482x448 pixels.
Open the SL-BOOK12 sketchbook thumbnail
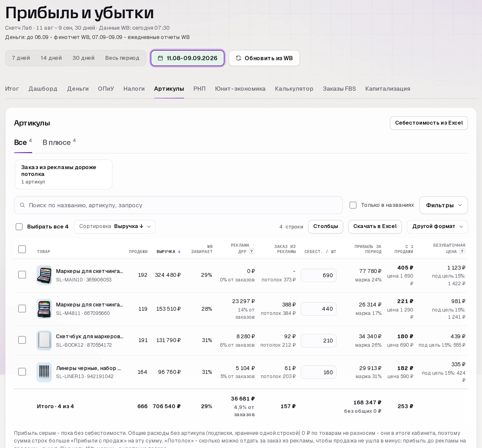click(x=44, y=340)
